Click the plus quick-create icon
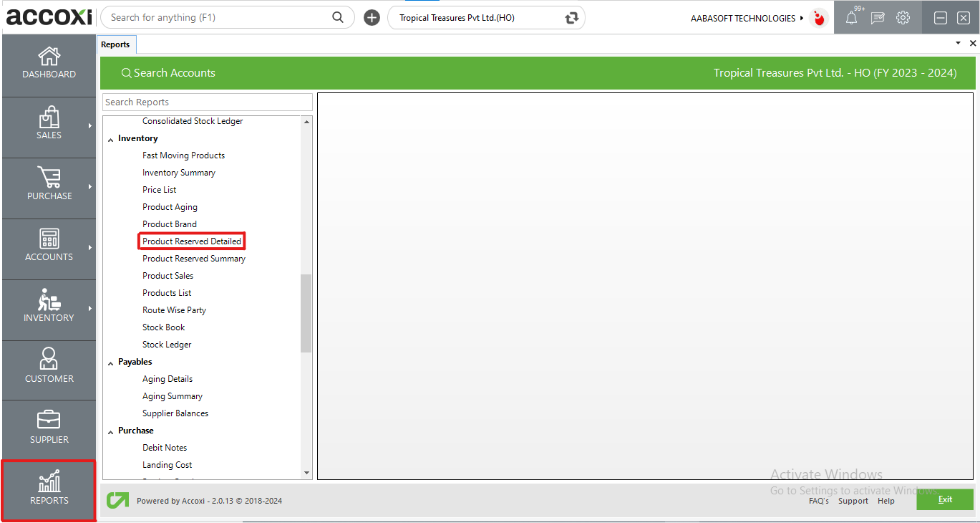 [372, 18]
